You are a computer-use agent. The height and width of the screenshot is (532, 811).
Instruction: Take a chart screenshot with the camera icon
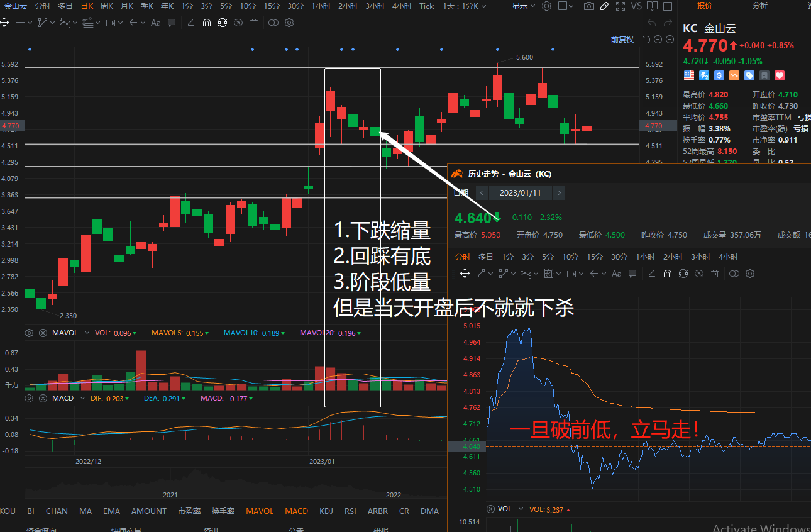click(588, 6)
